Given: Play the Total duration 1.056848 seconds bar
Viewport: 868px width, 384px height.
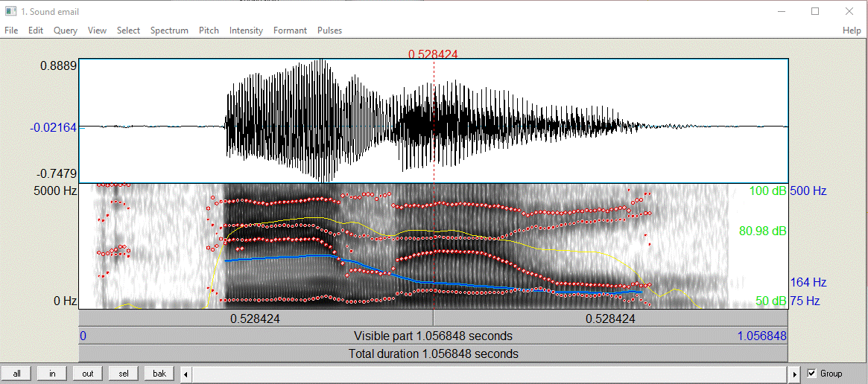Looking at the screenshot, I should click(x=434, y=353).
